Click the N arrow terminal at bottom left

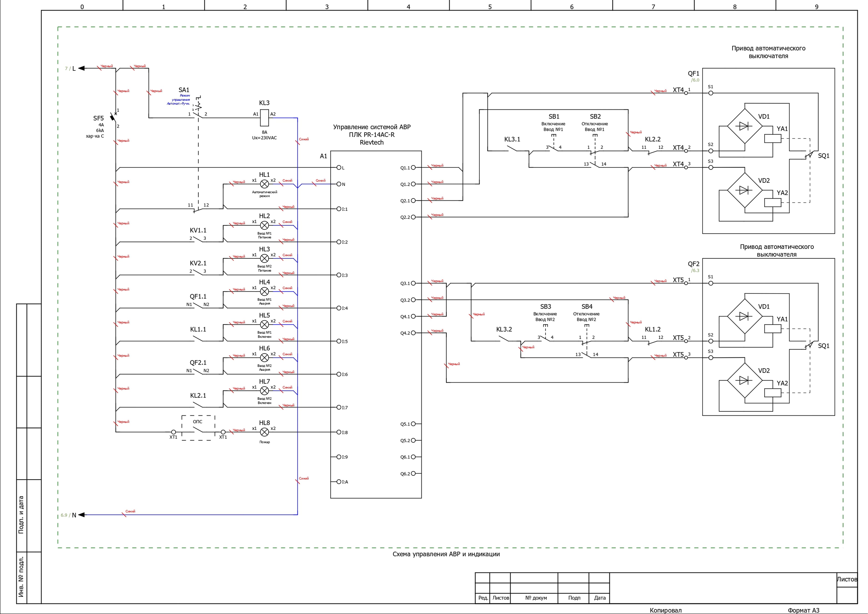point(81,515)
